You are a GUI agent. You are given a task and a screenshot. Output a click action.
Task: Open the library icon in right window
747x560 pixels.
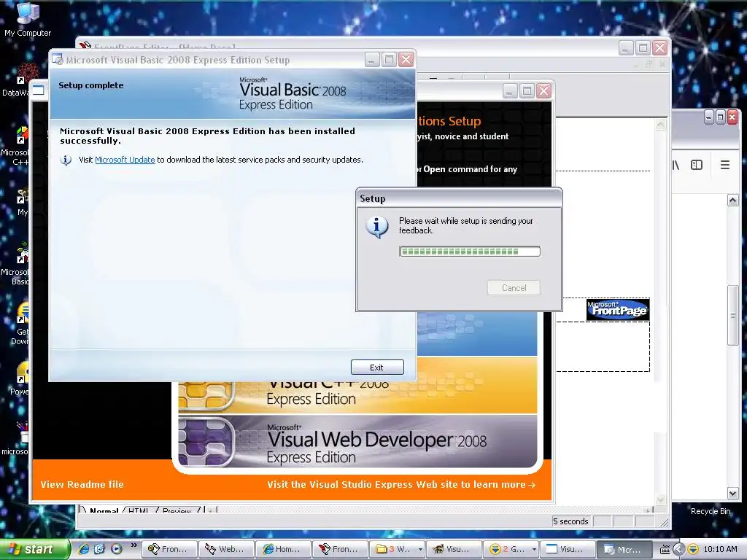click(x=676, y=165)
